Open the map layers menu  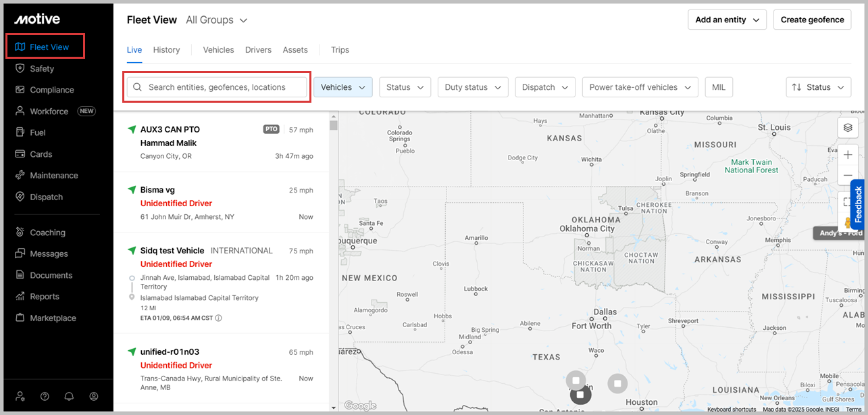[x=848, y=128]
